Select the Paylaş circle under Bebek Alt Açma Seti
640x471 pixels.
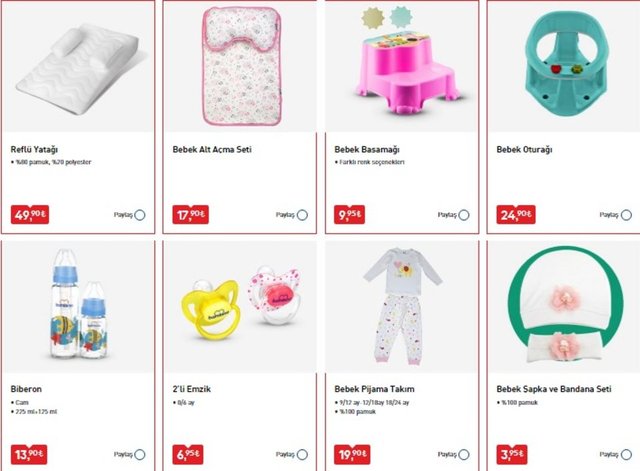click(302, 215)
